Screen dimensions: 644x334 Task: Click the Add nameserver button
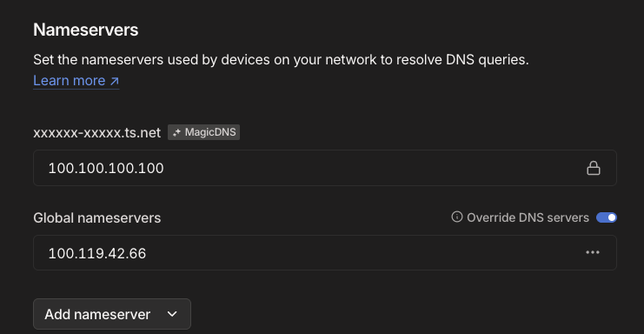(x=112, y=314)
